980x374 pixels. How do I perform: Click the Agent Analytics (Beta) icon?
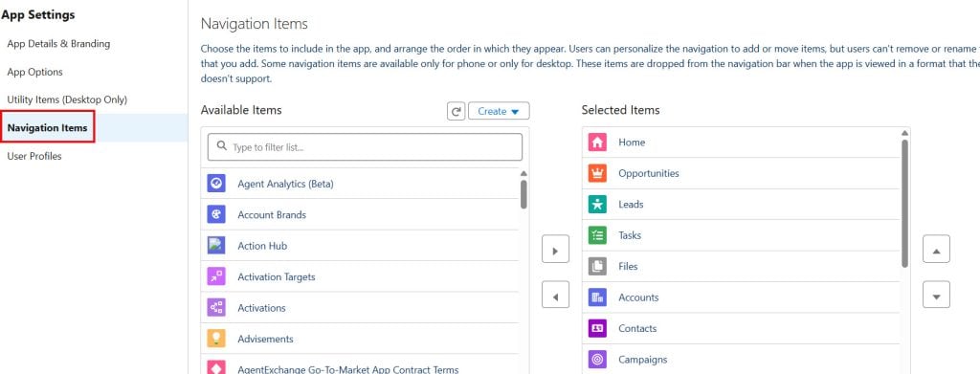coord(216,184)
